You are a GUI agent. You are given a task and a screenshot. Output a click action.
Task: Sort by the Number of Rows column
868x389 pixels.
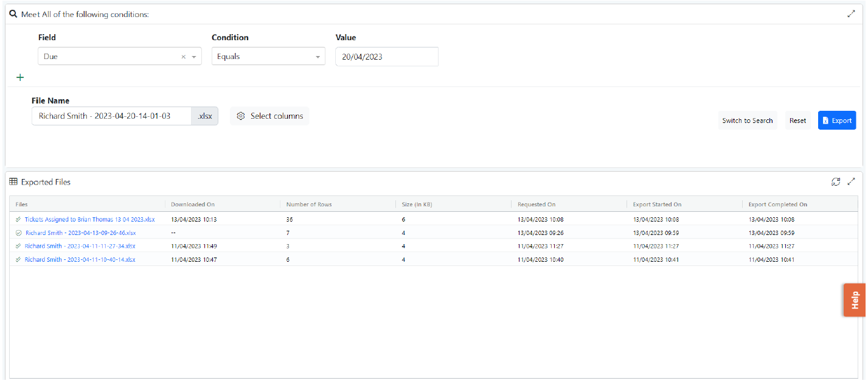(x=309, y=205)
